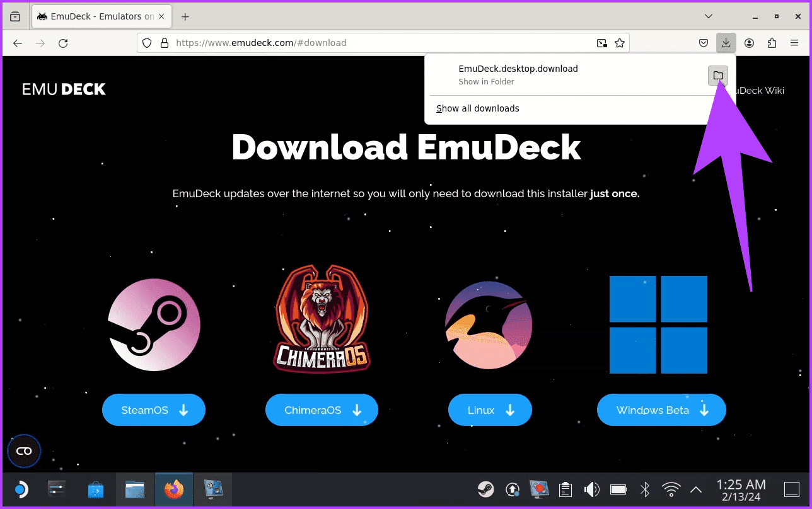Download the Linux installer
The image size is (812, 509).
(490, 410)
